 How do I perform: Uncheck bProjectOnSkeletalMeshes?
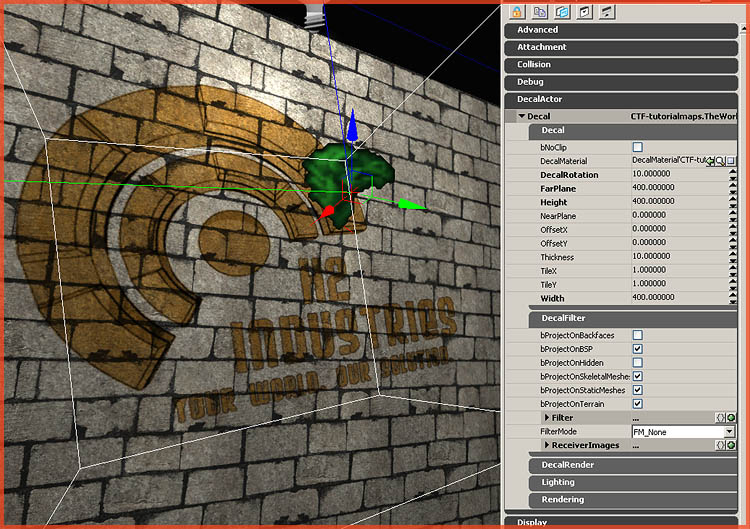coord(638,376)
